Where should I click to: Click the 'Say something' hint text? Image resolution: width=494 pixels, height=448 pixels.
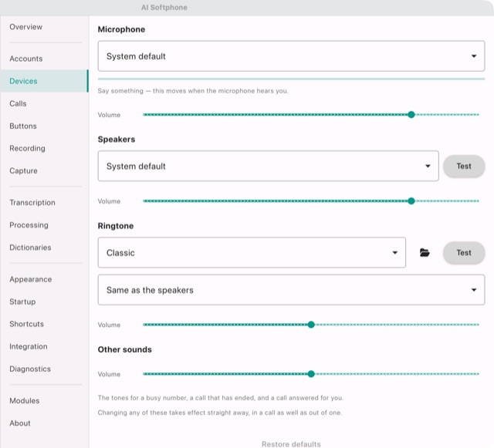pos(193,91)
